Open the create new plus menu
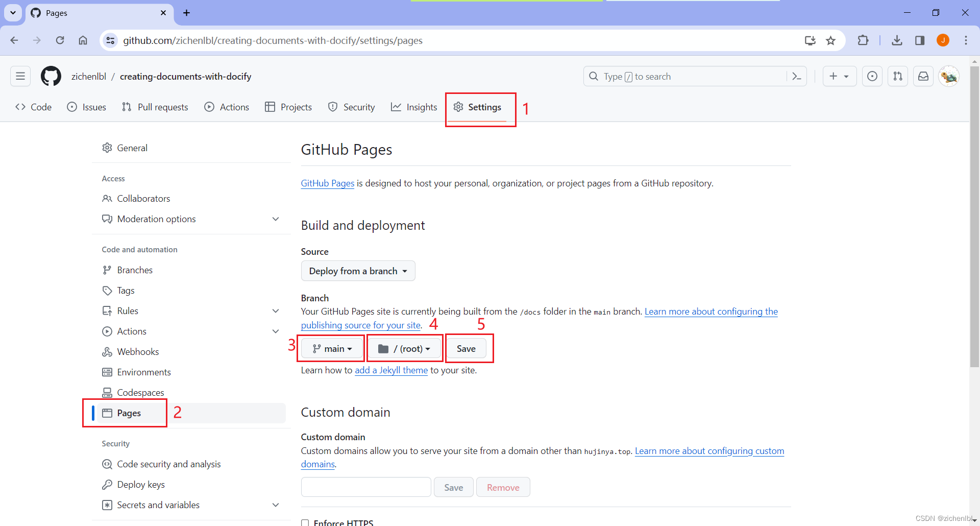The image size is (980, 526). [x=839, y=77]
